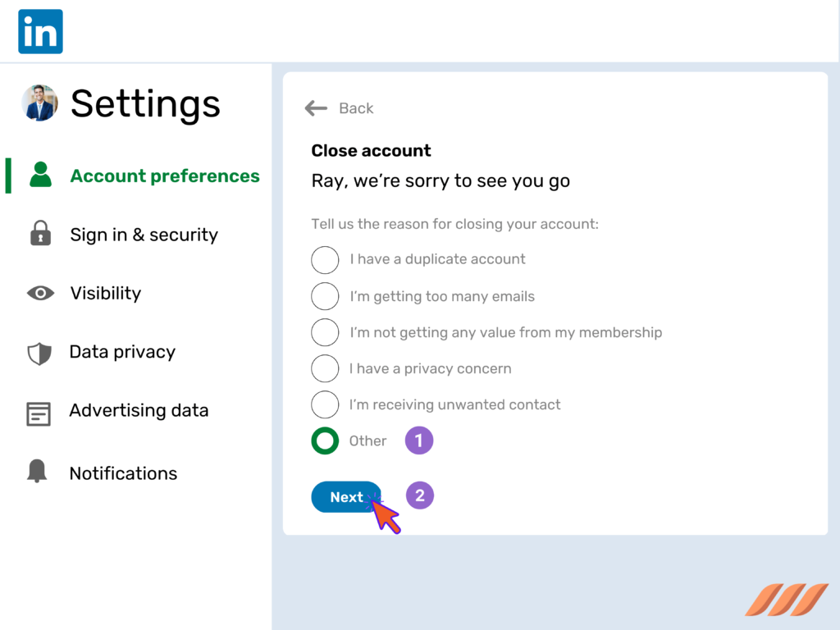Select the 'Other' reason option

325,441
